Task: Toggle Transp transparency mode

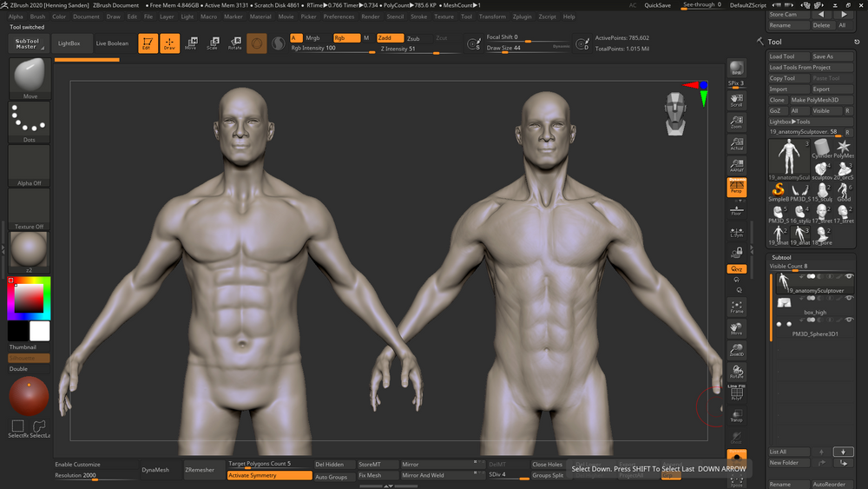Action: pos(736,416)
